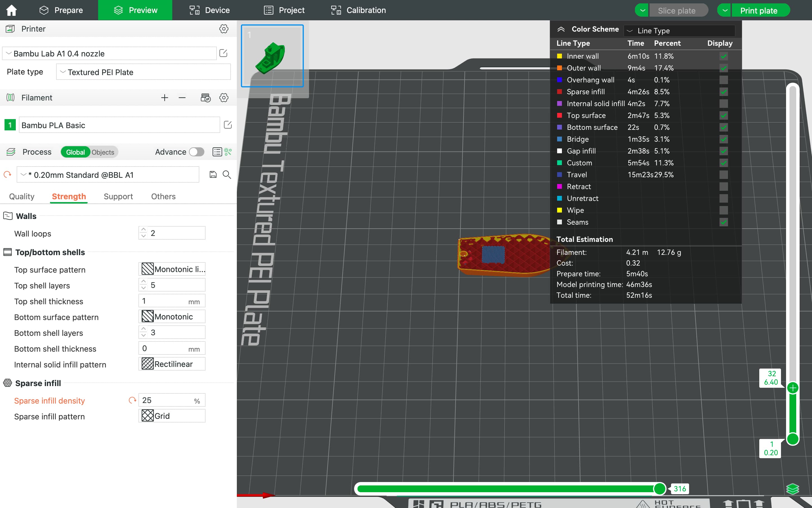
Task: Click the Bottom surface pattern Monotonic icon
Action: click(x=148, y=316)
